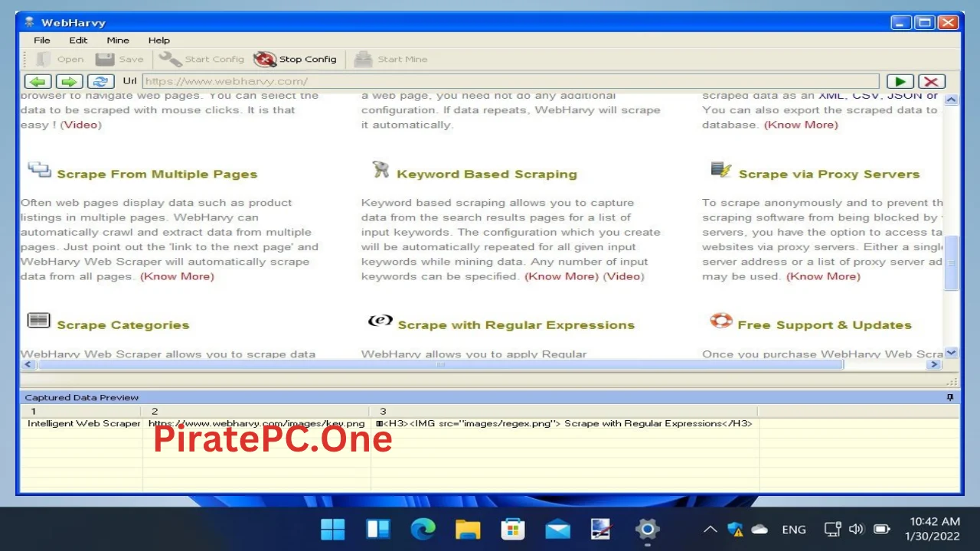Click the horizontal scrollbar right arrow
This screenshot has width=980, height=551.
[x=934, y=365]
